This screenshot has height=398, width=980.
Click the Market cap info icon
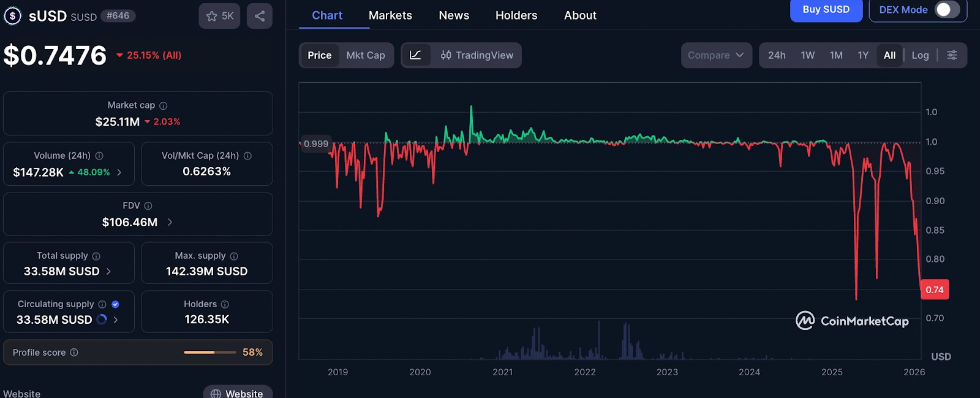pyautogui.click(x=164, y=105)
